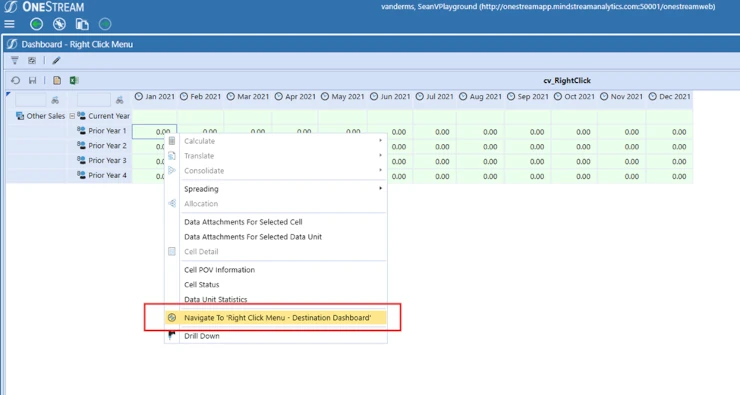
Task: Click the Jan 2021 column header
Action: (x=155, y=96)
